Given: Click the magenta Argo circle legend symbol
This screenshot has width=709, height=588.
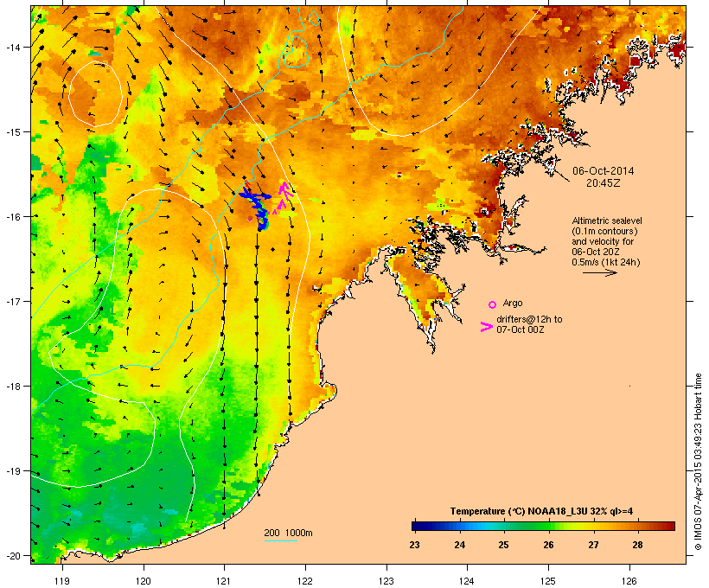Looking at the screenshot, I should point(493,304).
